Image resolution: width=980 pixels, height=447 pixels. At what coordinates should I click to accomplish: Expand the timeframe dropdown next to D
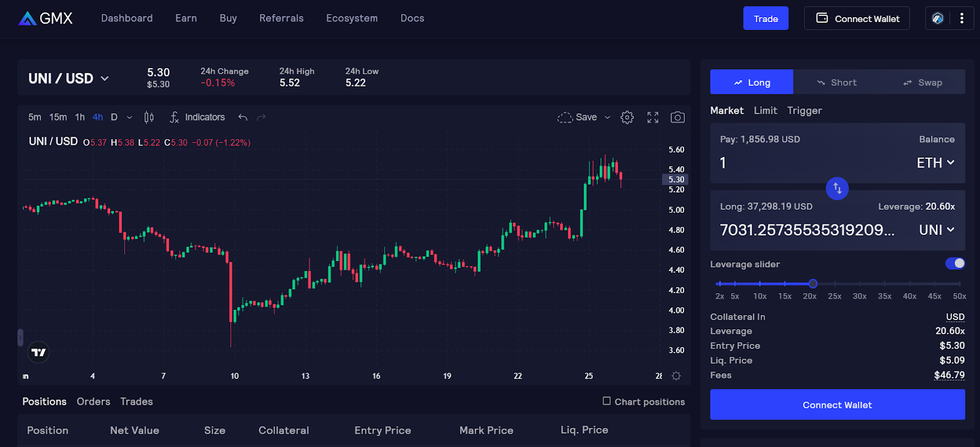pos(129,117)
